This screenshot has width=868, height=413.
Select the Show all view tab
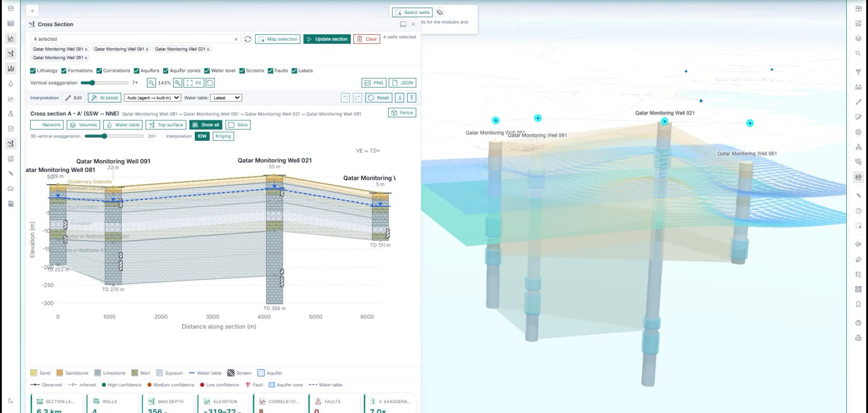tap(206, 125)
